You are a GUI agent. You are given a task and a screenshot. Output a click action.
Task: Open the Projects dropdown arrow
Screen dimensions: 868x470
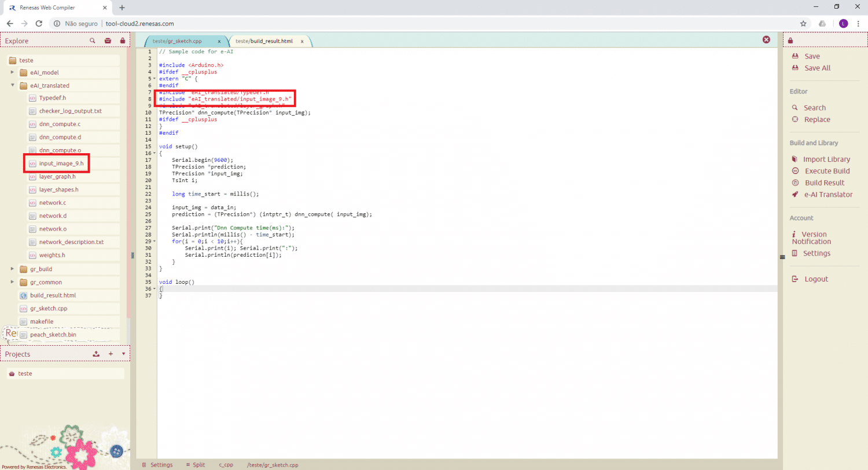[123, 354]
